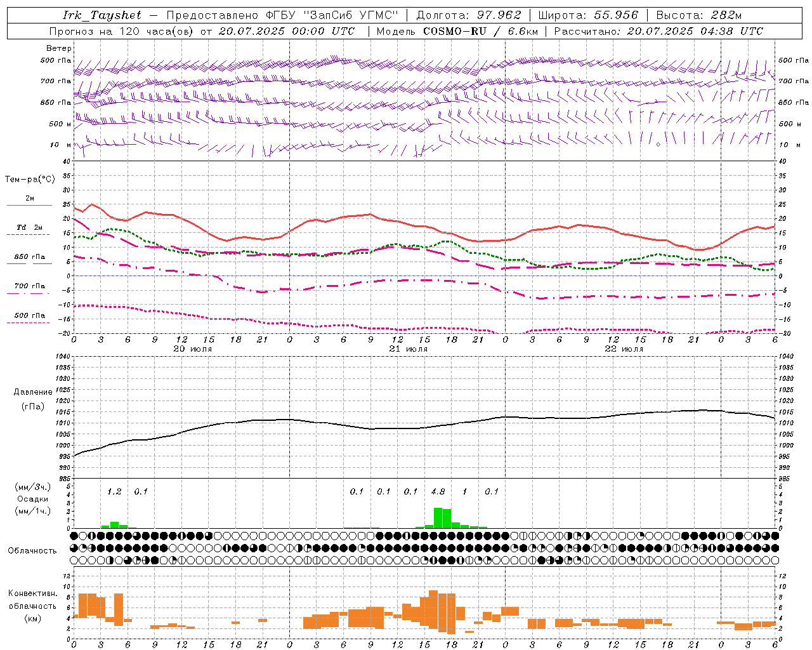Click the 2м temperature legend entry
Screen dimensions: 812x650
30,198
